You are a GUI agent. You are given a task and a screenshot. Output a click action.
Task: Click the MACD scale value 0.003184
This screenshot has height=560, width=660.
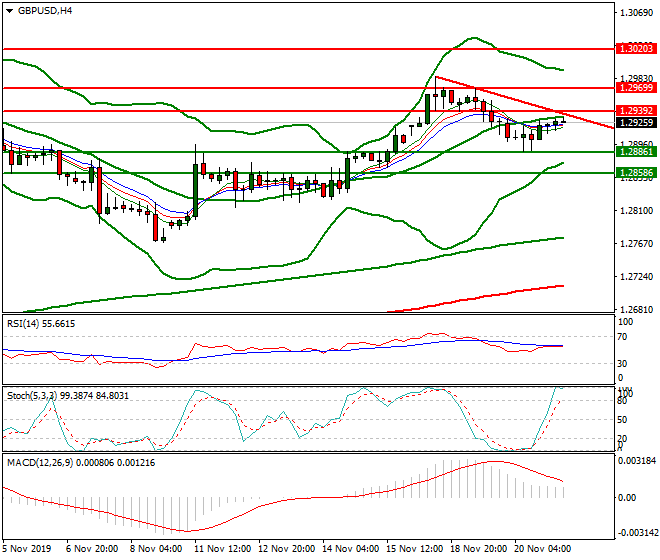click(x=637, y=461)
